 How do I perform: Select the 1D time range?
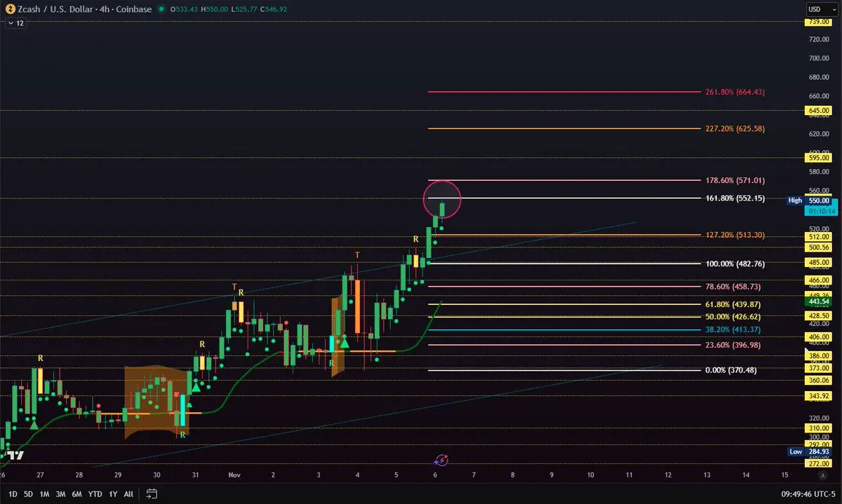pos(13,494)
